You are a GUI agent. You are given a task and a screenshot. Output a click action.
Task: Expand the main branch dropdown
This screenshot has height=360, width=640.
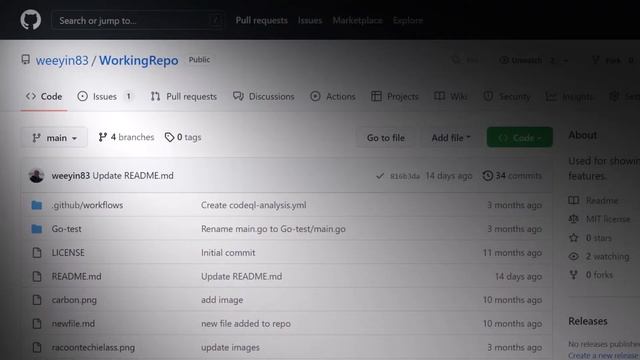54,138
